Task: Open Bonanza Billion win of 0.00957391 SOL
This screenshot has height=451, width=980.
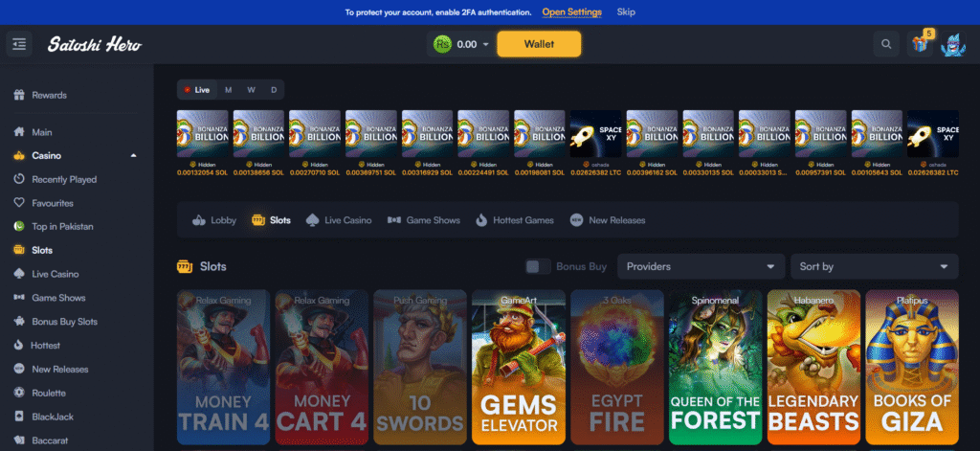Action: click(x=820, y=144)
